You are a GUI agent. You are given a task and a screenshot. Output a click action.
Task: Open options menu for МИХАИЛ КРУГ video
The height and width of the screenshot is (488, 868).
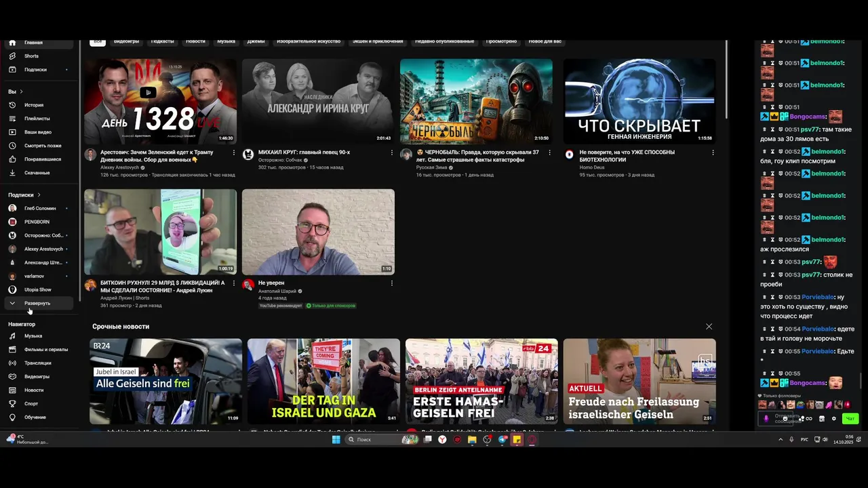pyautogui.click(x=391, y=153)
